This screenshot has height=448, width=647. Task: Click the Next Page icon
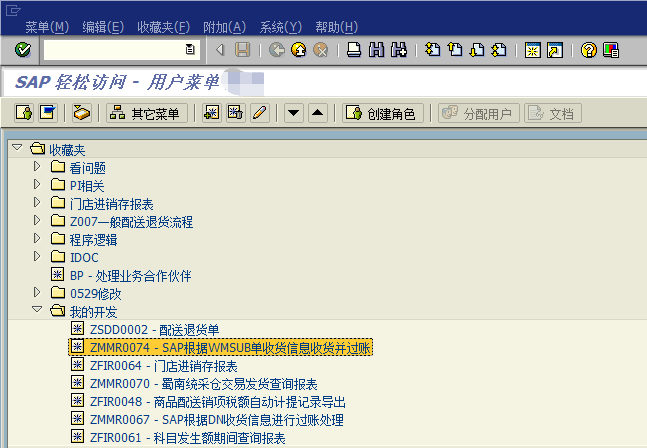[x=477, y=50]
